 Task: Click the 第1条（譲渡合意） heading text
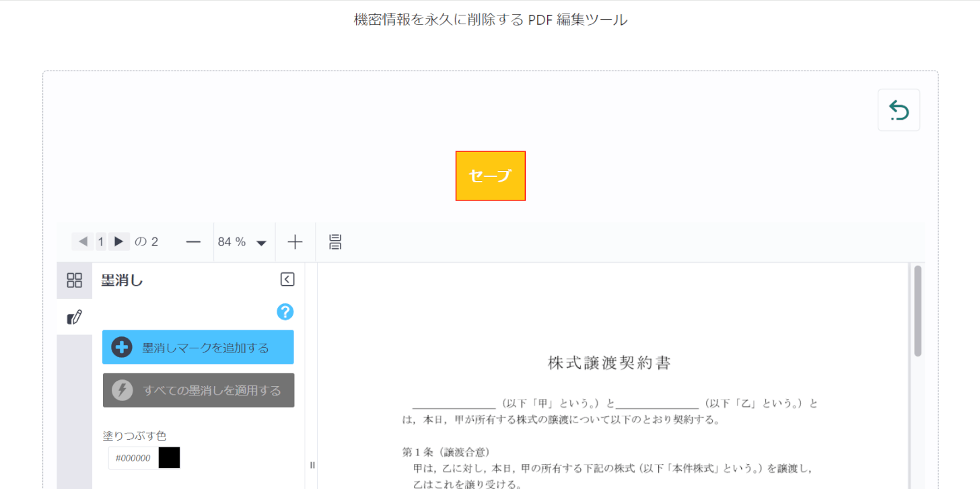(x=446, y=451)
